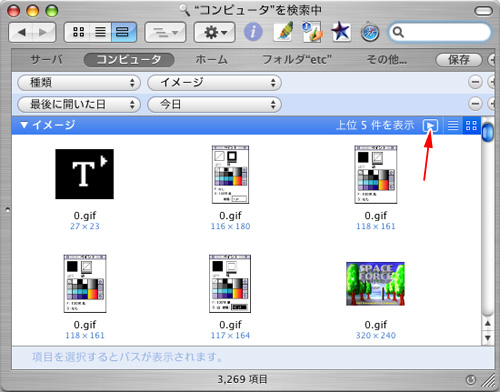Open the gear Action menu
500x392 pixels.
point(214,32)
